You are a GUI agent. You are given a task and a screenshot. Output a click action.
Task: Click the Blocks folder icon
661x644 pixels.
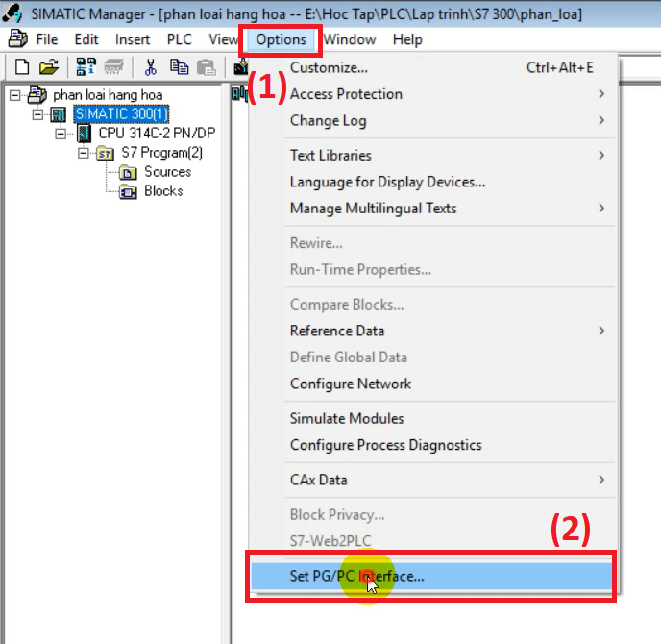128,192
